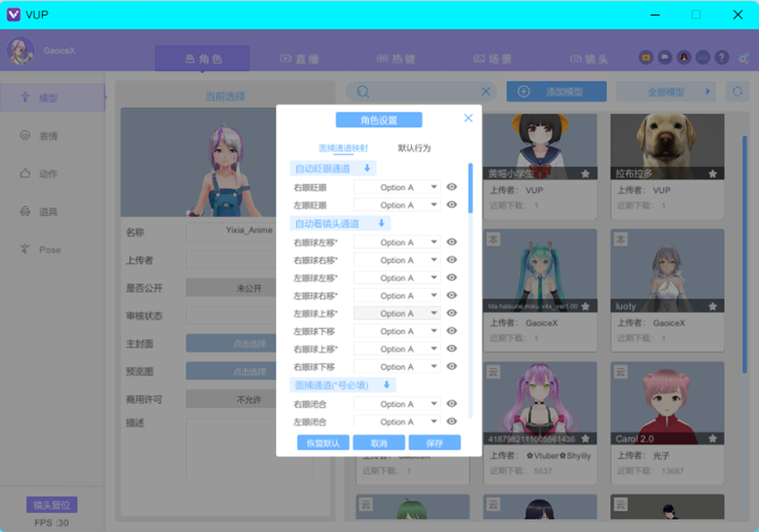Close the 角色设置 dialog with the X icon
The width and height of the screenshot is (759, 532).
pyautogui.click(x=468, y=119)
